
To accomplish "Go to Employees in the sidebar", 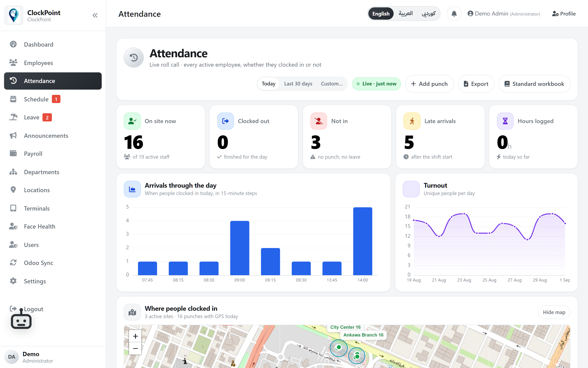I will 53,63.
